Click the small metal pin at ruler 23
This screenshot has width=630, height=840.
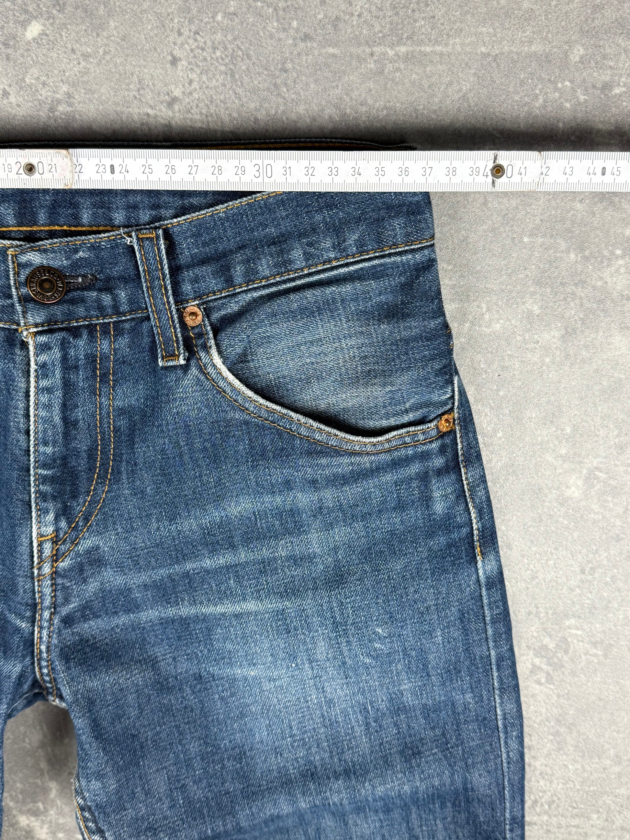click(112, 169)
